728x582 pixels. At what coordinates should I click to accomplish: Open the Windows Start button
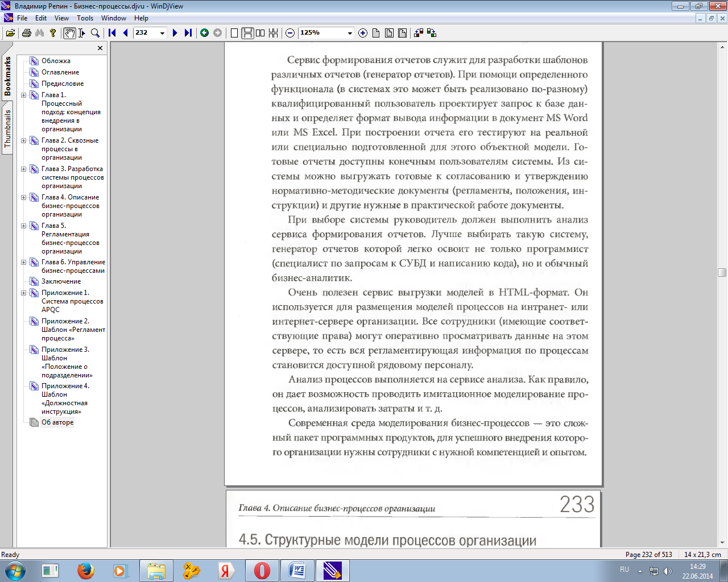(15, 571)
